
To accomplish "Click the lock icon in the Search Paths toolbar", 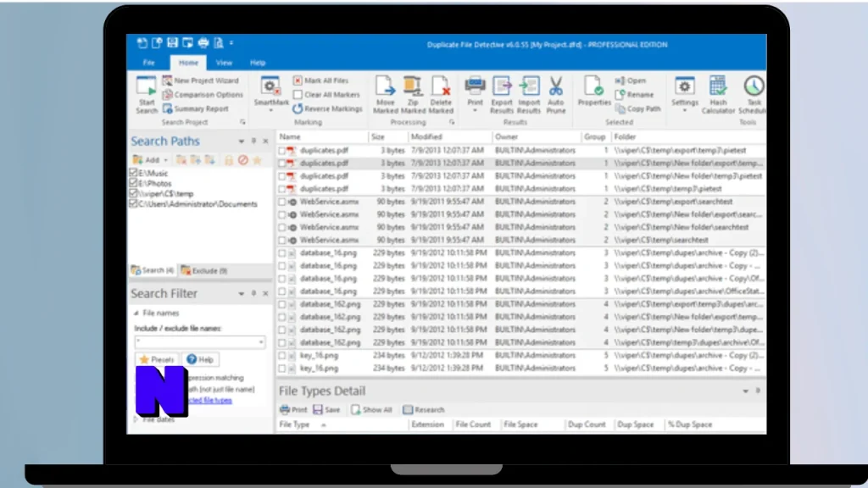I will (229, 160).
